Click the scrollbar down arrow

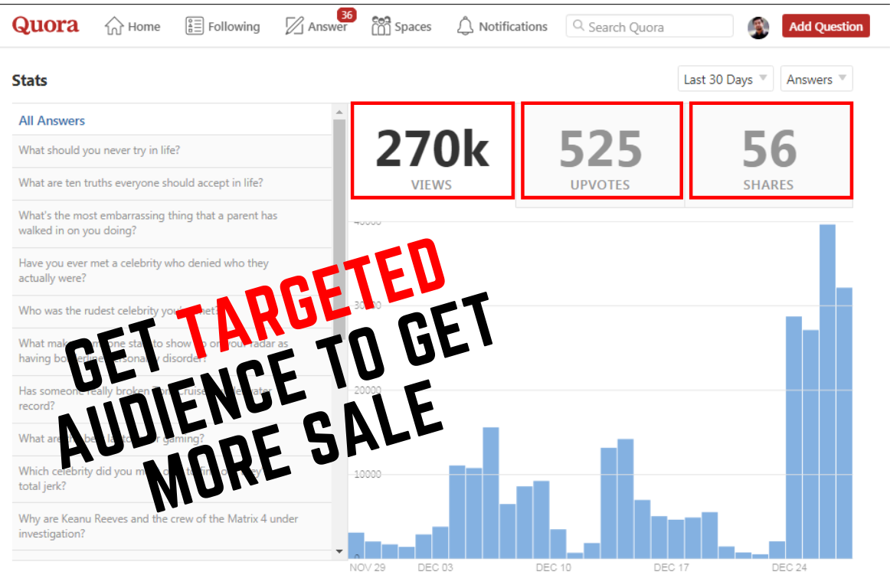340,550
